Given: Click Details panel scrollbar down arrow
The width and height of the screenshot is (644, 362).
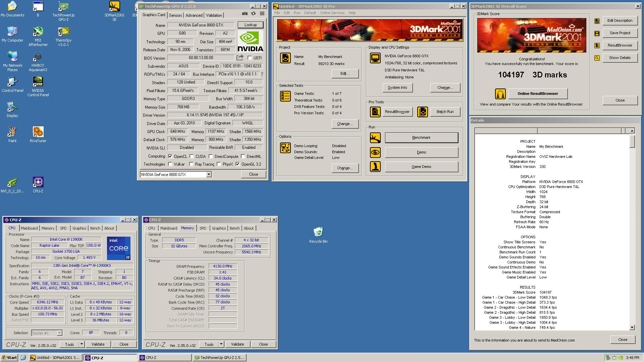Looking at the screenshot, I should tap(632, 327).
